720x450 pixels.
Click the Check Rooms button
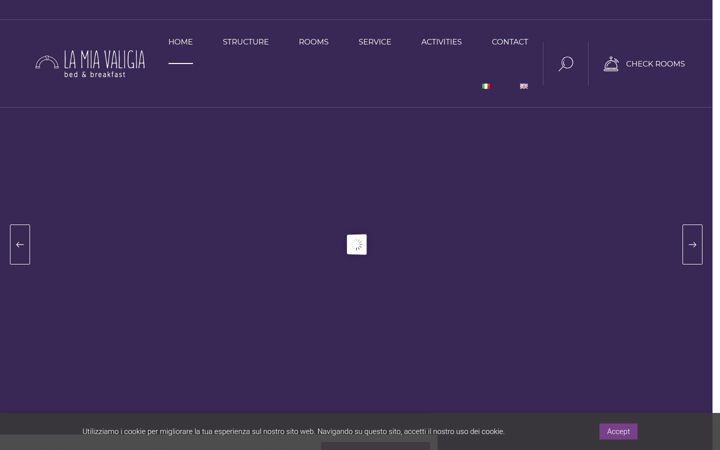(x=644, y=64)
